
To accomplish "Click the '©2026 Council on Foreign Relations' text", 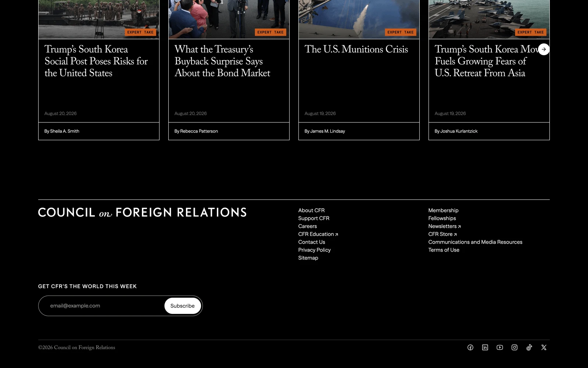I will click(x=77, y=347).
